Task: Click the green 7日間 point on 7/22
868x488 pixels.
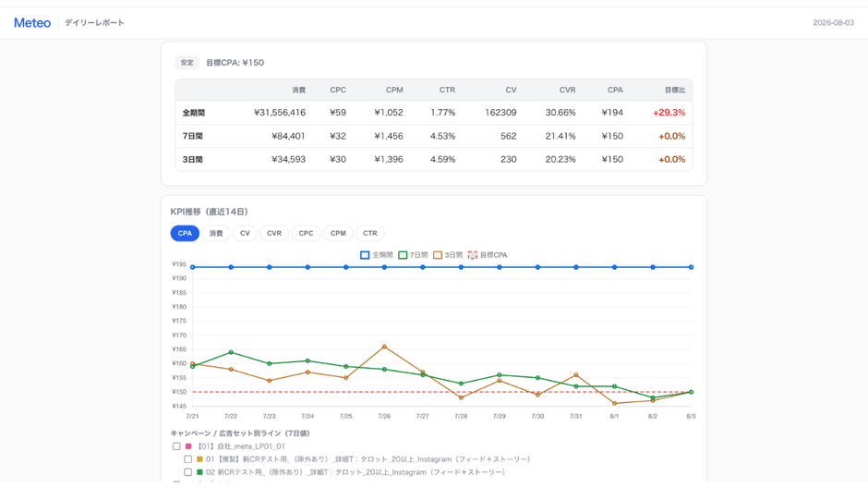Action: pos(231,352)
